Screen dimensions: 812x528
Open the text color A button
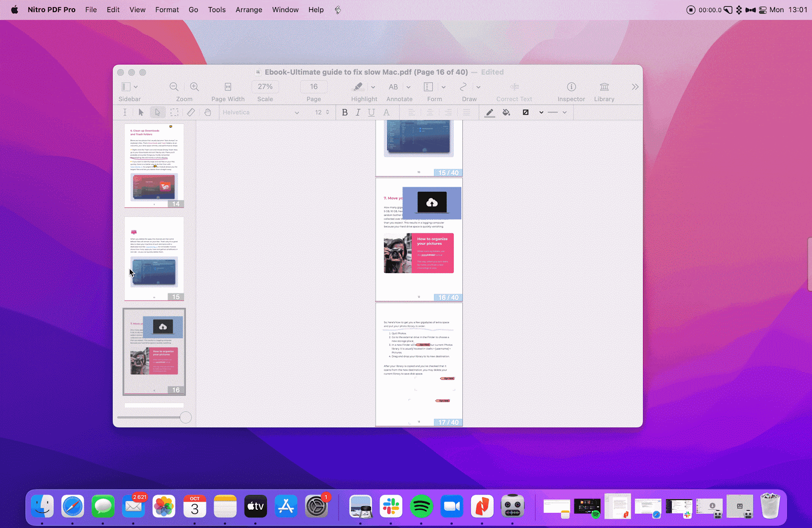(x=386, y=112)
